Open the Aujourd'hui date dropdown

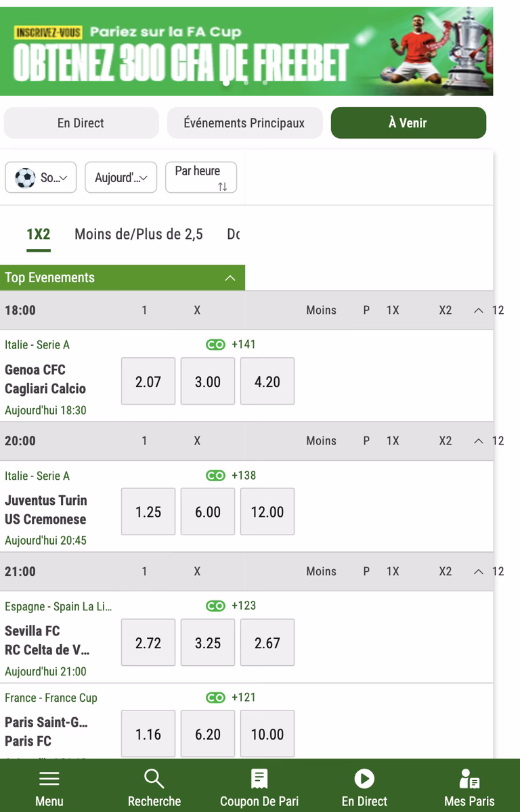[121, 178]
